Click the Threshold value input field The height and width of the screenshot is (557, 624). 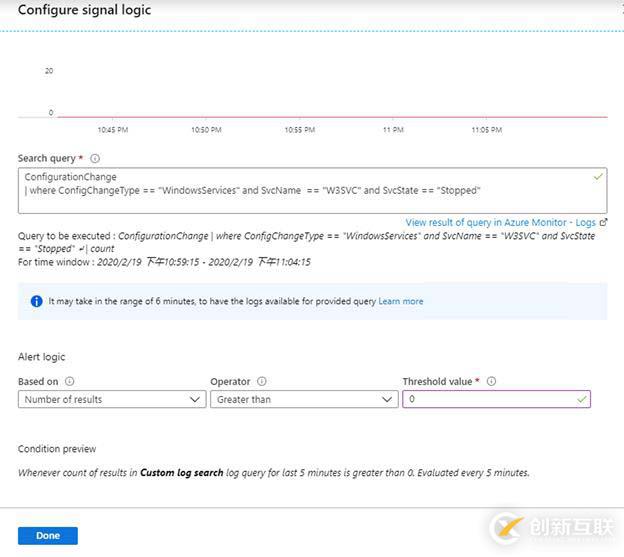coord(496,399)
